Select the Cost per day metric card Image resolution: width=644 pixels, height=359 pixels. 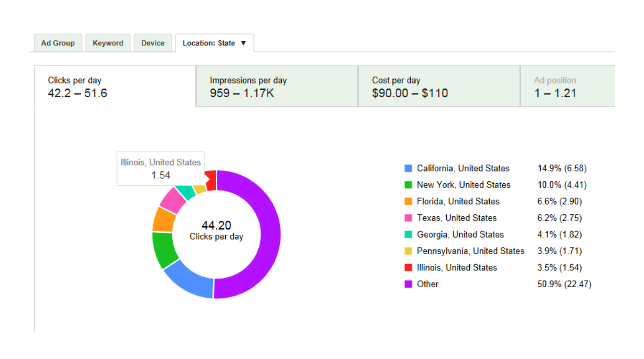point(439,86)
